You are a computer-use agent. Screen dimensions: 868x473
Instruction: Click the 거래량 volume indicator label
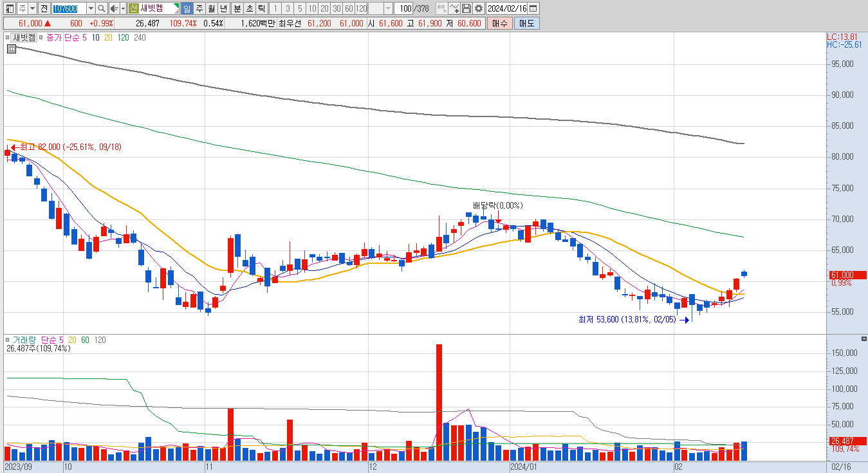click(x=26, y=340)
